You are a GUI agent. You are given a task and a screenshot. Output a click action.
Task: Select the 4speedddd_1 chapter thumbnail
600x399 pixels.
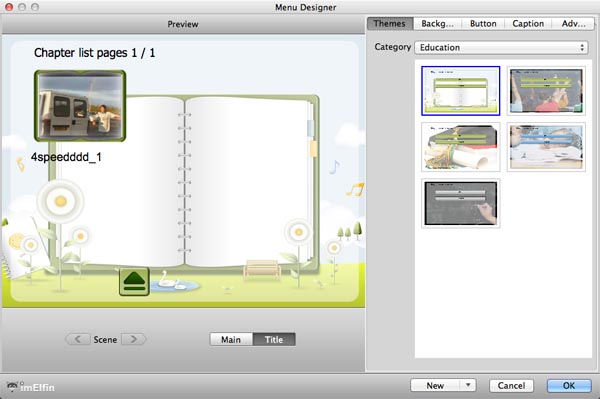coord(80,106)
